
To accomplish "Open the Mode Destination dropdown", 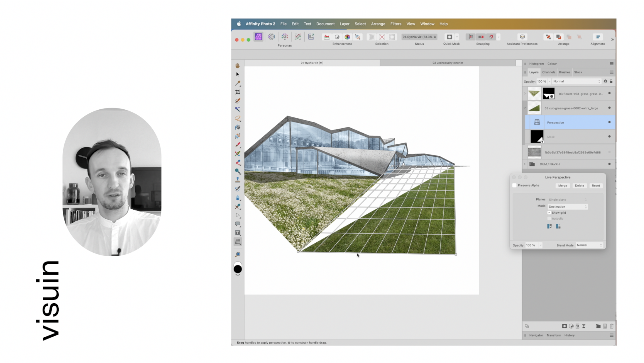I will 567,207.
